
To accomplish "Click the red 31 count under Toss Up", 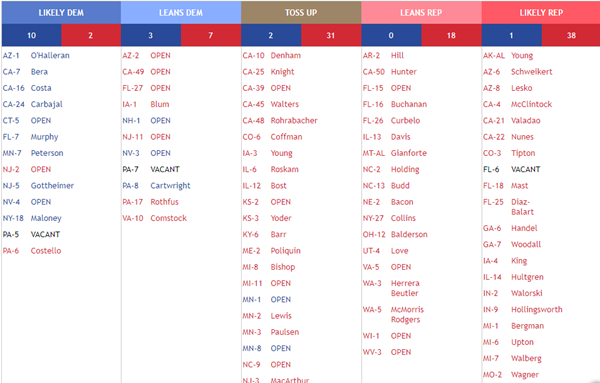I will [x=331, y=35].
